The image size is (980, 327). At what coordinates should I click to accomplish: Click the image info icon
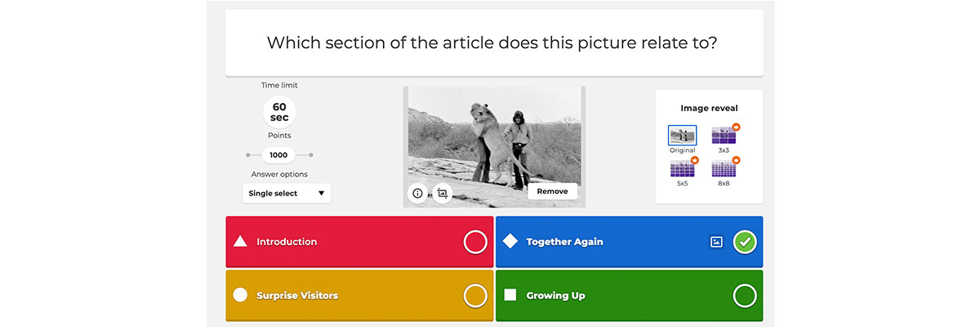(x=417, y=194)
